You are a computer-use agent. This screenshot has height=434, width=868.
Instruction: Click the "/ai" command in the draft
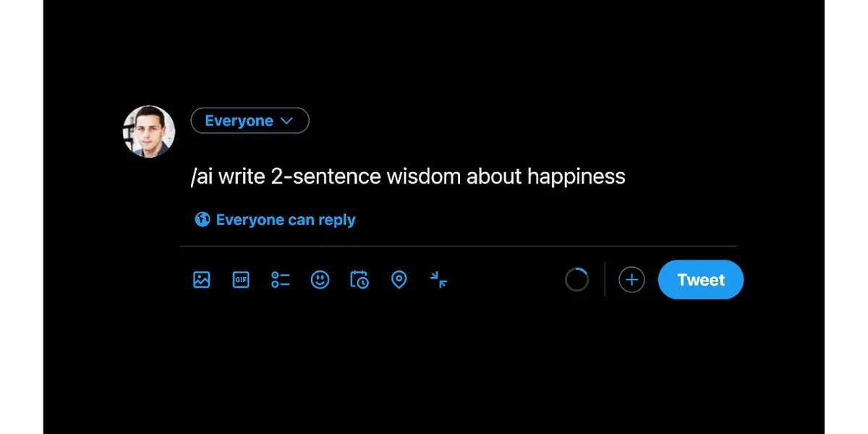(202, 176)
